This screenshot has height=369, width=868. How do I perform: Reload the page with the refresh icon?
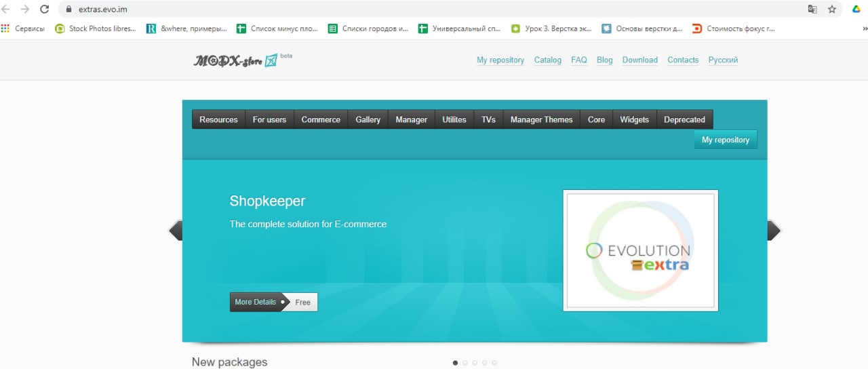(45, 9)
